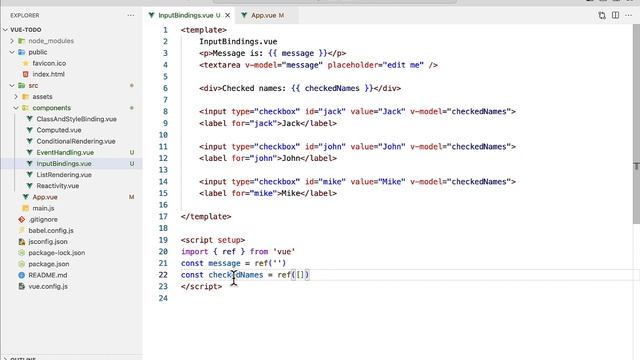
Task: Click the Vue icon beside Computed.vue
Action: (29, 130)
